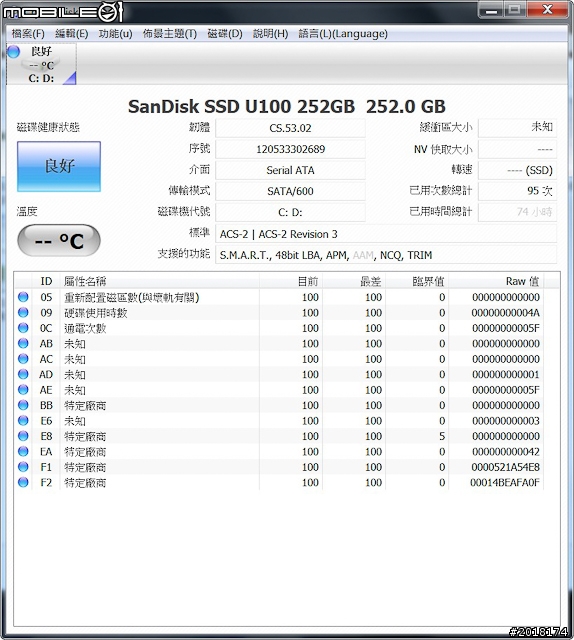
Task: Click the 臨界值 column header
Action: point(417,281)
